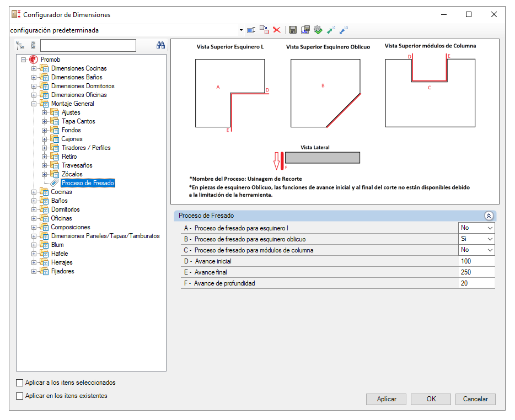Open dropdown for módulos de columna process
The image size is (515, 420).
pos(490,250)
